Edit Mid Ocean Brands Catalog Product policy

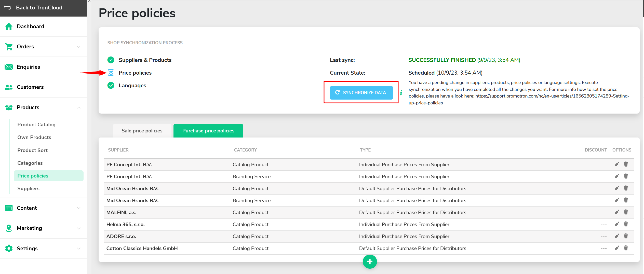pyautogui.click(x=617, y=188)
